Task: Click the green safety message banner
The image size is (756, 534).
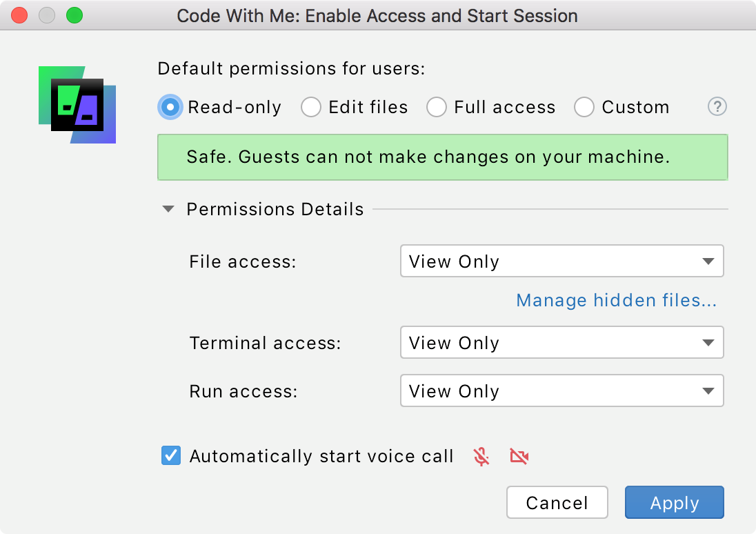Action: [x=443, y=157]
